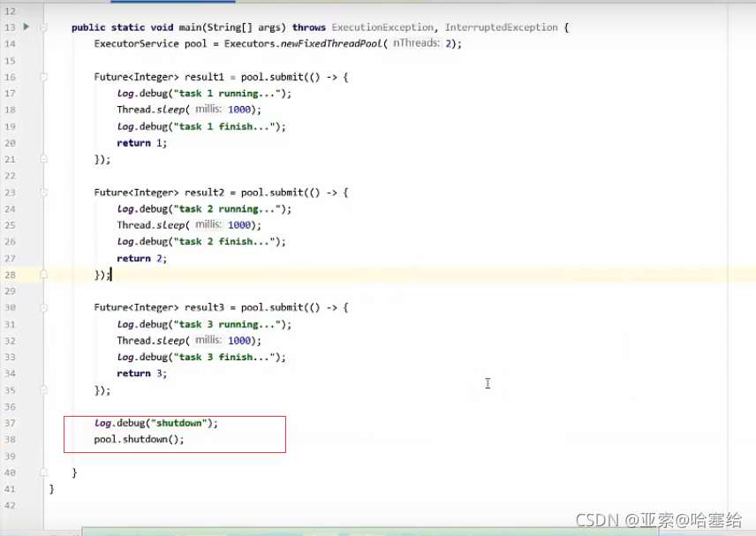
Task: Click Future<Integer> type on line 16
Action: click(x=136, y=77)
